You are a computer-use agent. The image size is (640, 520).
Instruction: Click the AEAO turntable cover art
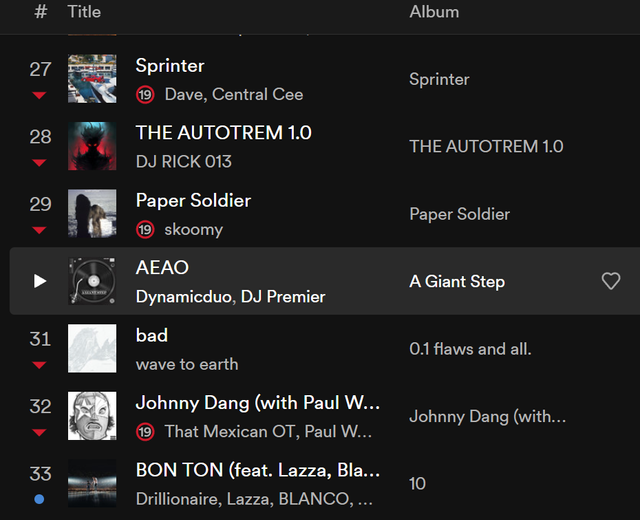(x=92, y=281)
